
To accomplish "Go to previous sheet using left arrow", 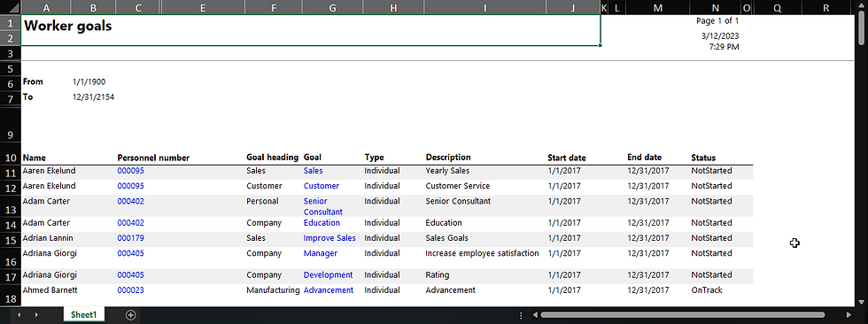I will (19, 314).
